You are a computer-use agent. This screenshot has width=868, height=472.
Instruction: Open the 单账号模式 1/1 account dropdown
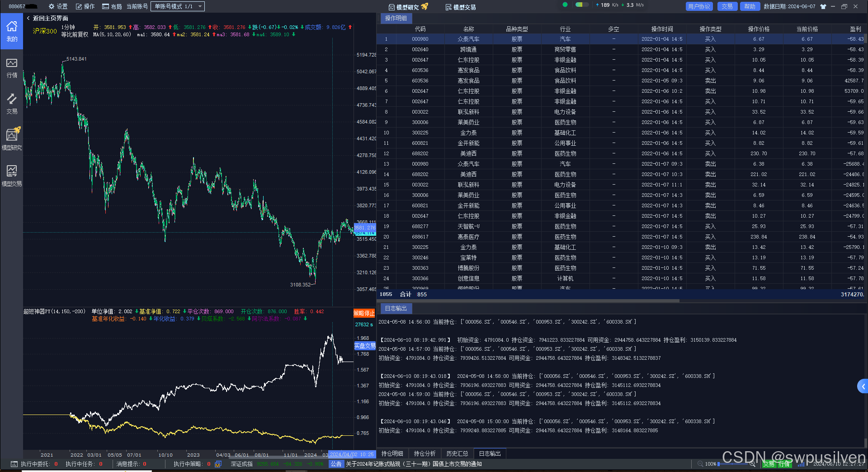[x=178, y=6]
